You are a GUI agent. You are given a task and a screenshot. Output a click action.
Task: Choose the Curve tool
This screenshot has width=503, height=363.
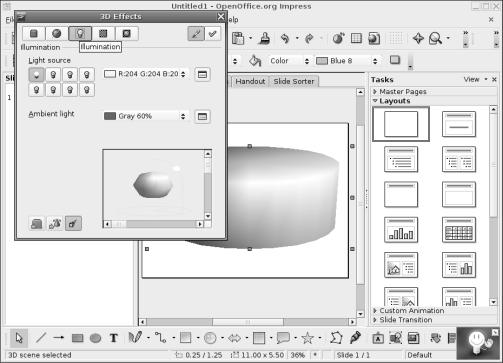pyautogui.click(x=135, y=338)
